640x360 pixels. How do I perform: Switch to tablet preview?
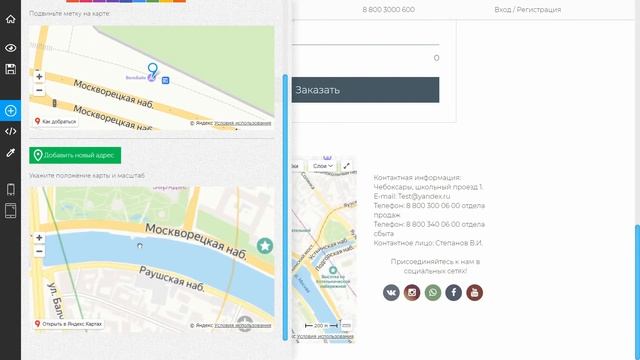click(x=11, y=211)
